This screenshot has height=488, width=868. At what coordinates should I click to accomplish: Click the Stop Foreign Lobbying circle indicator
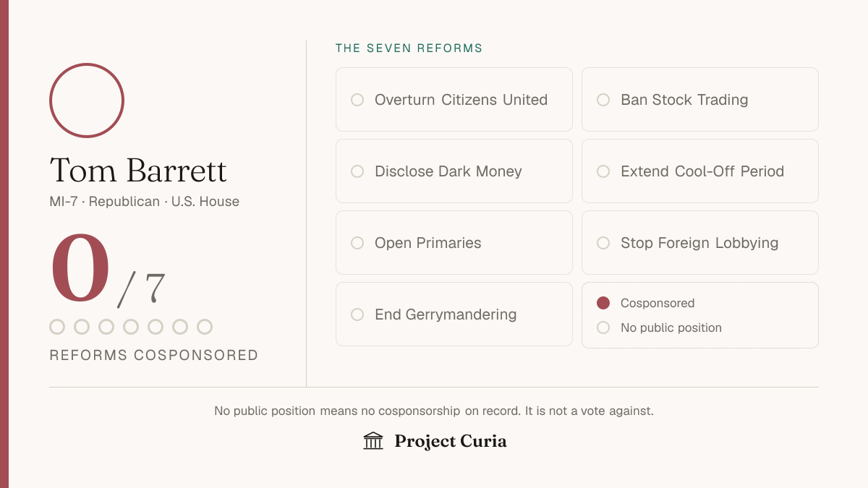click(x=603, y=243)
